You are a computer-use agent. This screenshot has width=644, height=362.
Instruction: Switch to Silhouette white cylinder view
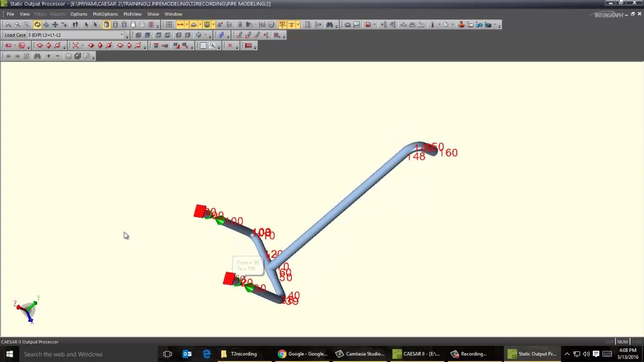tap(133, 24)
